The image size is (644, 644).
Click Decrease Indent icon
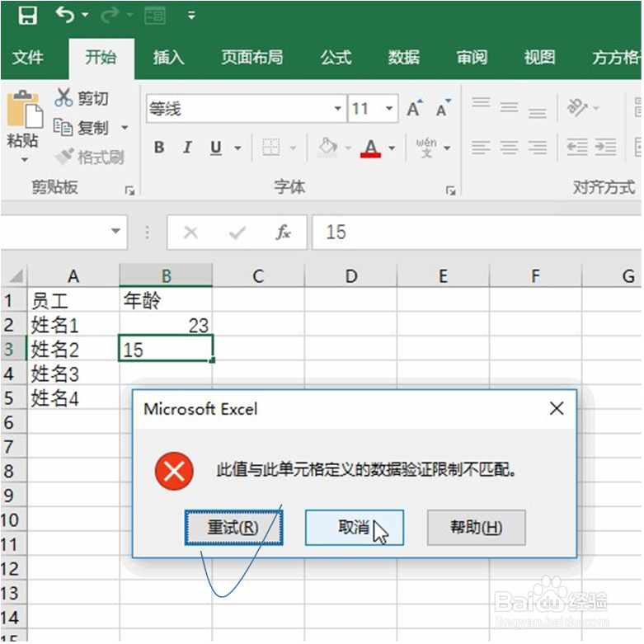point(577,147)
